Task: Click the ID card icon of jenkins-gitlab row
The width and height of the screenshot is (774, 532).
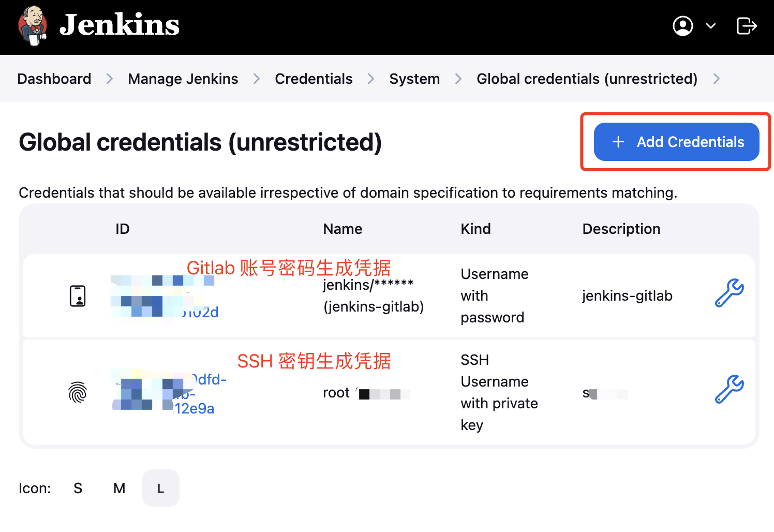Action: [x=78, y=296]
